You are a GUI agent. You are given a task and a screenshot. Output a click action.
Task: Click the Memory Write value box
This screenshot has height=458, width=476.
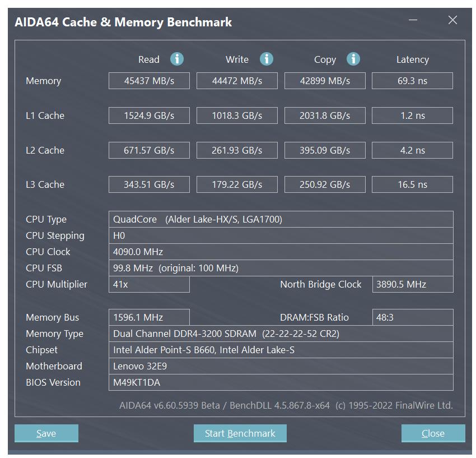point(237,81)
